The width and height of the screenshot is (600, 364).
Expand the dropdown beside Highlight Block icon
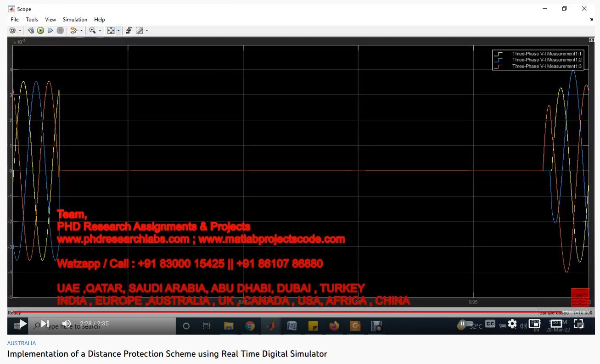point(81,31)
